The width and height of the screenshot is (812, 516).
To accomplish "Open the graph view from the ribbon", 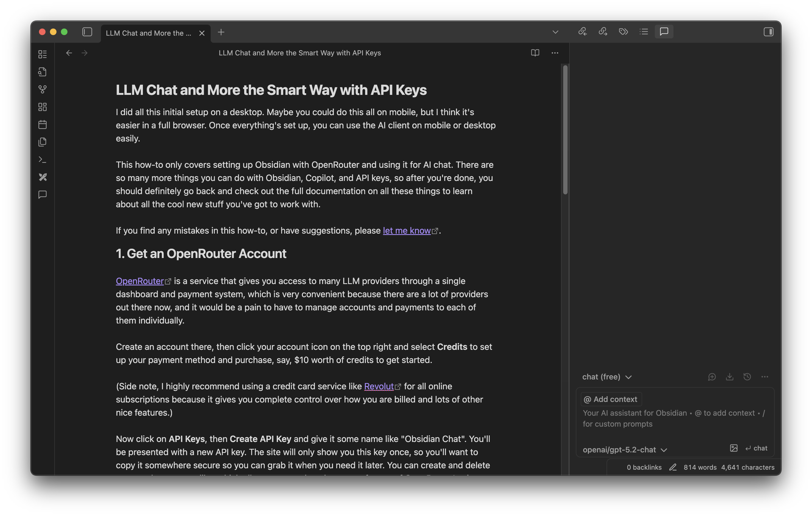I will coord(43,89).
